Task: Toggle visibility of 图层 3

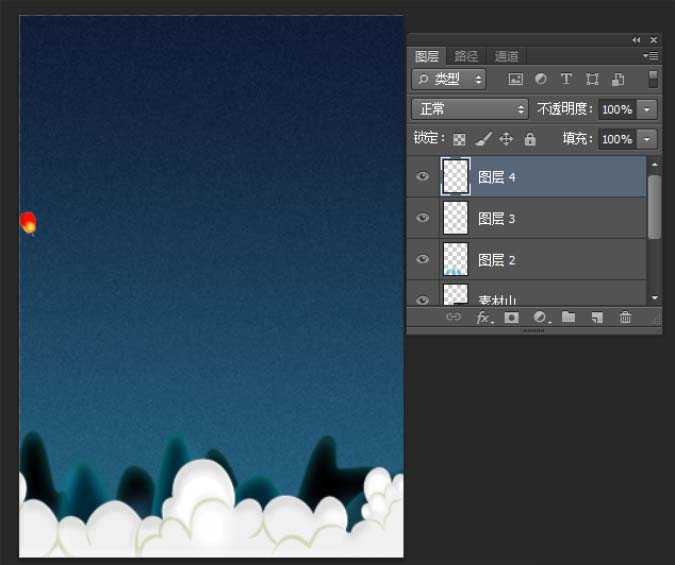Action: coord(423,218)
